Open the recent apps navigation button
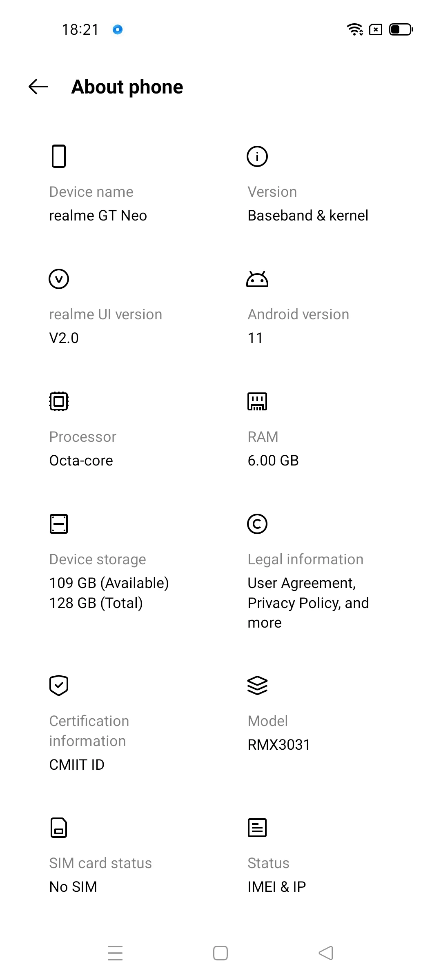The image size is (441, 980). coord(115,953)
